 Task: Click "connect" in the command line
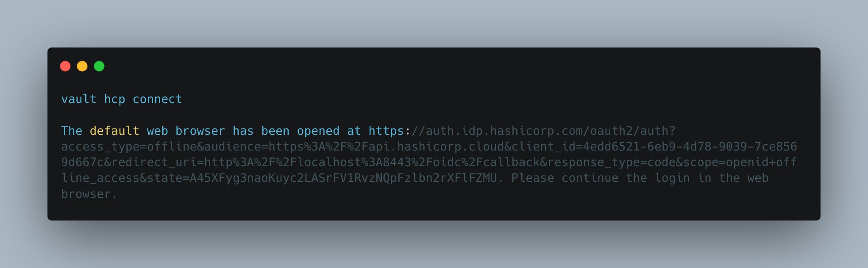tap(157, 99)
